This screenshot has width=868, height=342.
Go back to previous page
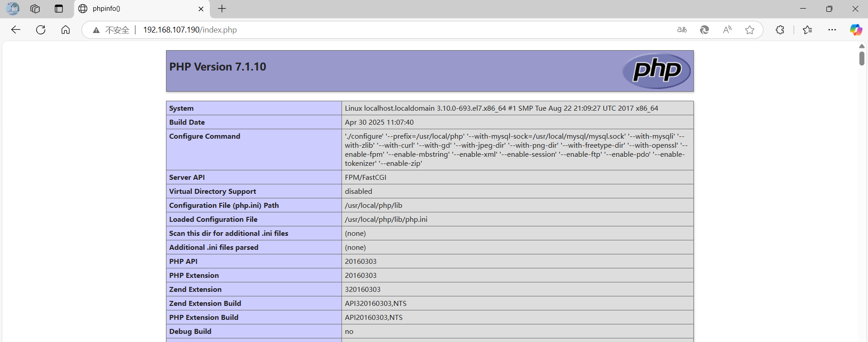16,30
